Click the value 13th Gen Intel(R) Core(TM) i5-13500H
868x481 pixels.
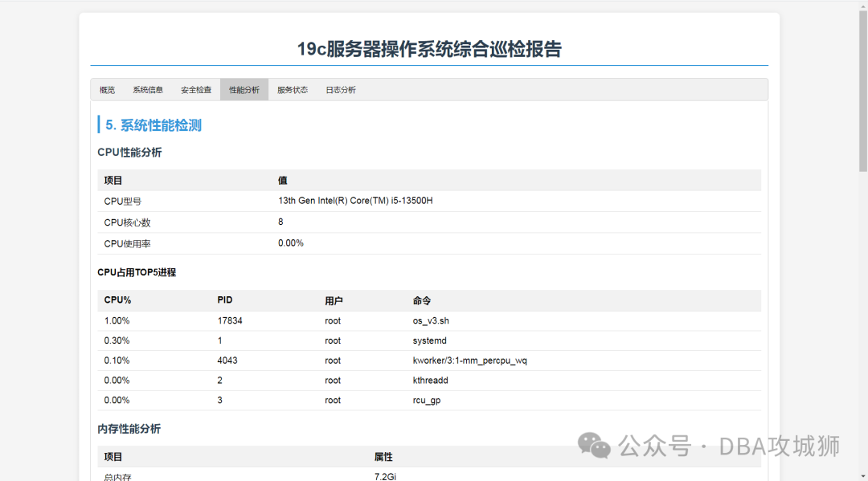[355, 201]
